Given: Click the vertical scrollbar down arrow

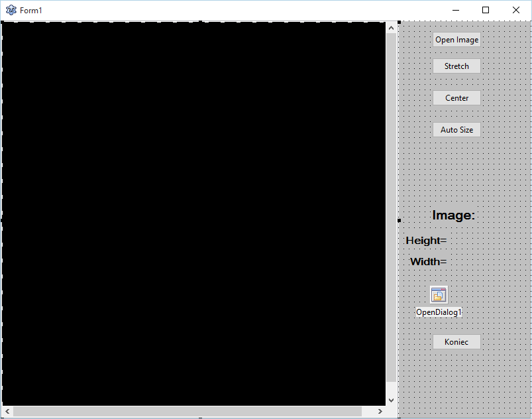Looking at the screenshot, I should (x=391, y=400).
